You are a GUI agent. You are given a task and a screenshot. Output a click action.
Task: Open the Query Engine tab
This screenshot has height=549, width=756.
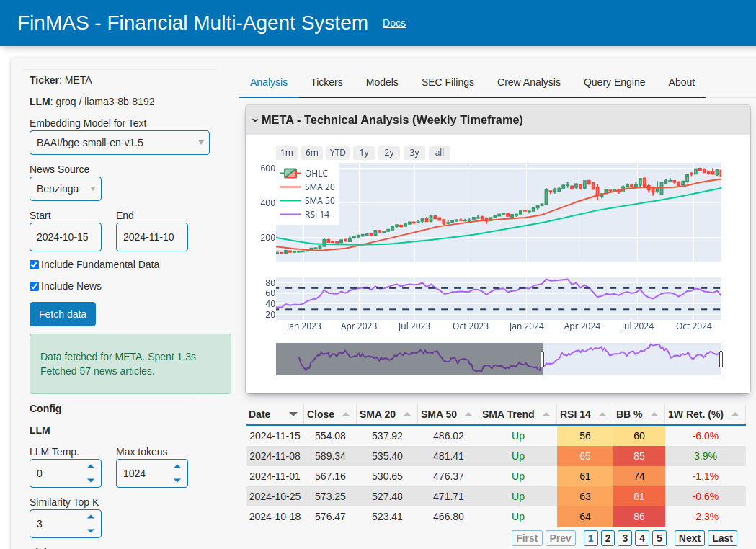pyautogui.click(x=614, y=82)
